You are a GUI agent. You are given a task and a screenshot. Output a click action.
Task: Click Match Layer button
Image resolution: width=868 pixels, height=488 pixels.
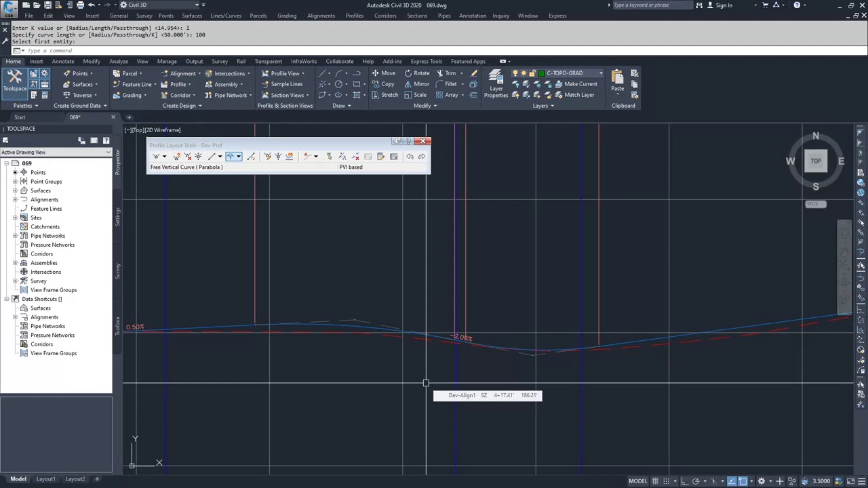coord(574,95)
